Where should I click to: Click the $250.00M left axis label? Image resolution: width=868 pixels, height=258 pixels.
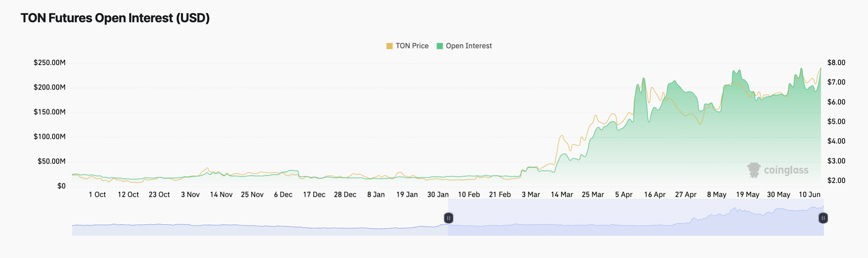[50, 63]
